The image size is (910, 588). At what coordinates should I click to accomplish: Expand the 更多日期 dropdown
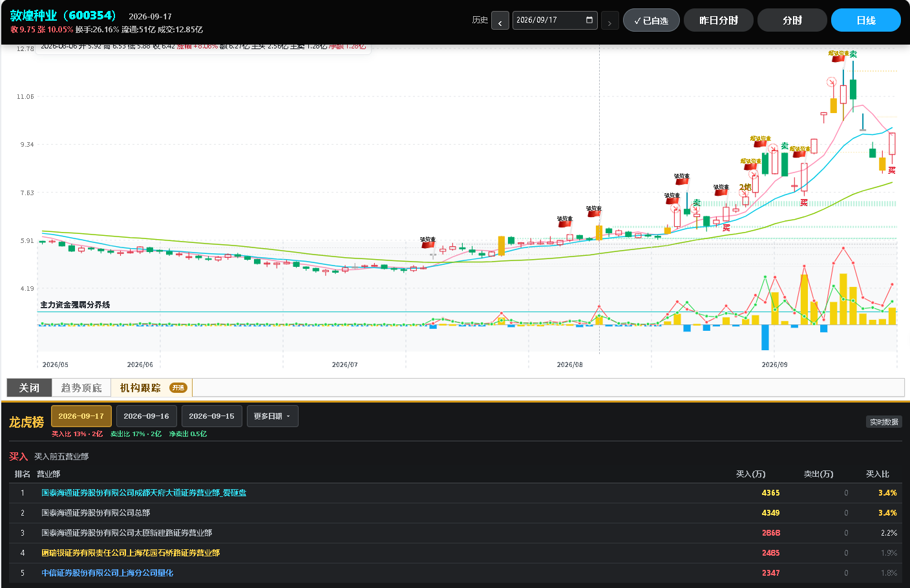pos(272,416)
